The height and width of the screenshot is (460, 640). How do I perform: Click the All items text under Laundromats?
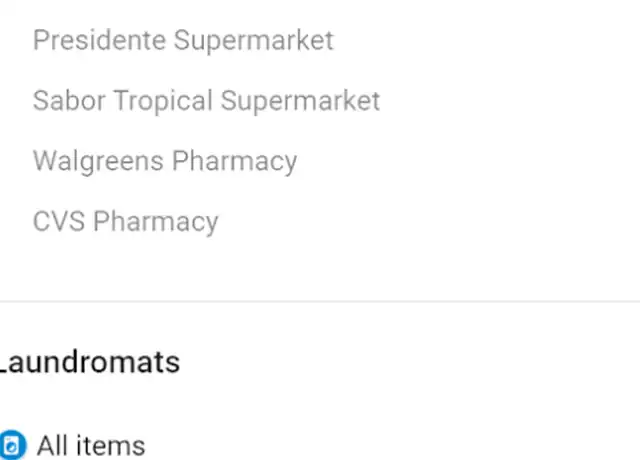click(91, 445)
